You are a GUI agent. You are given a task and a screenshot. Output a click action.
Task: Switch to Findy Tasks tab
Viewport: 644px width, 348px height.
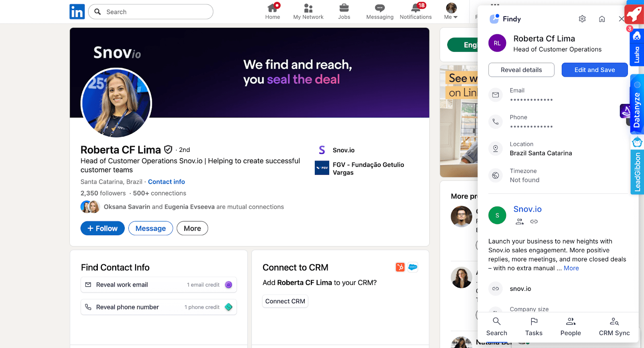534,327
